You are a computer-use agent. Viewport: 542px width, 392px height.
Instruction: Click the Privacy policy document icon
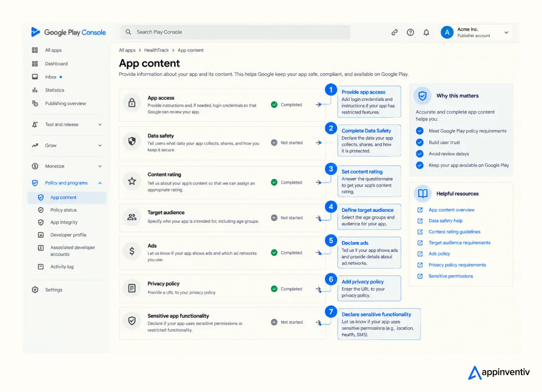click(131, 288)
